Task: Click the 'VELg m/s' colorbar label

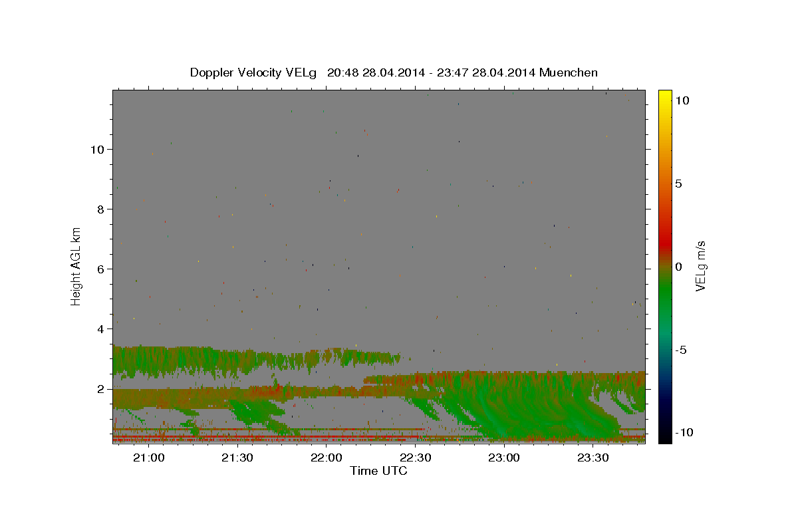Action: pos(700,266)
